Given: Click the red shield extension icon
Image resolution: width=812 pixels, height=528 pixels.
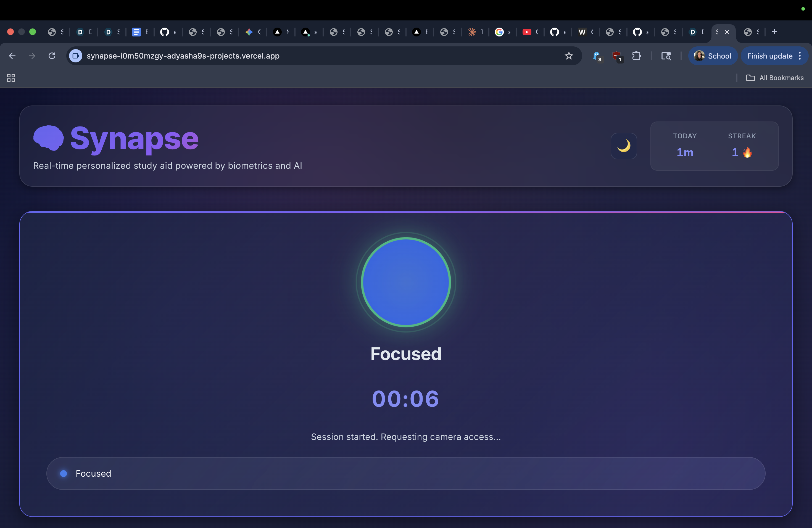Looking at the screenshot, I should (616, 56).
